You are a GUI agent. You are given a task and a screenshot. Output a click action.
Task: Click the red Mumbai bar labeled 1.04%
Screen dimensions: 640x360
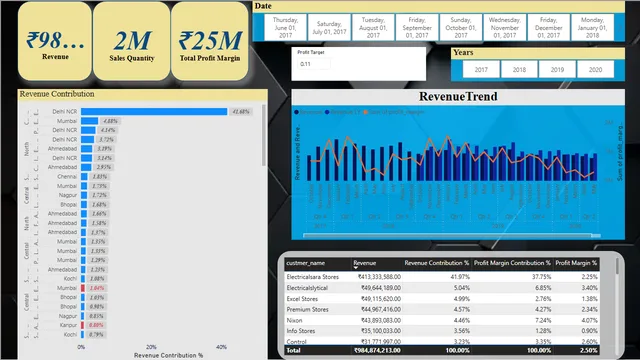[83, 288]
